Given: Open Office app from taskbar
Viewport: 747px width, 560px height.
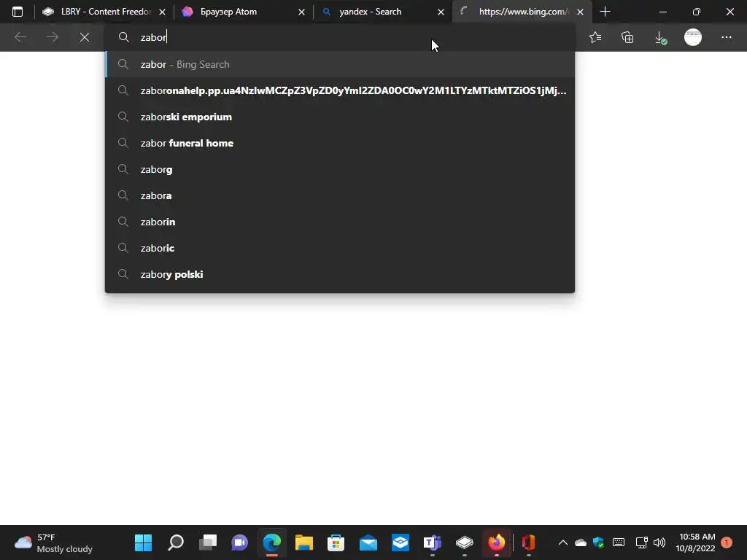Looking at the screenshot, I should pos(528,542).
